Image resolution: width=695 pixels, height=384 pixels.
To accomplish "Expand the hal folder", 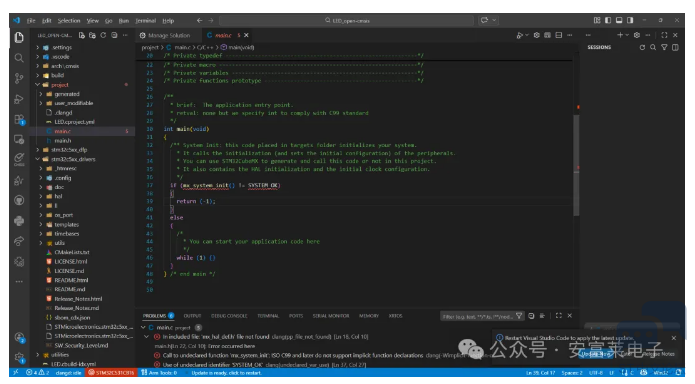I will 41,196.
